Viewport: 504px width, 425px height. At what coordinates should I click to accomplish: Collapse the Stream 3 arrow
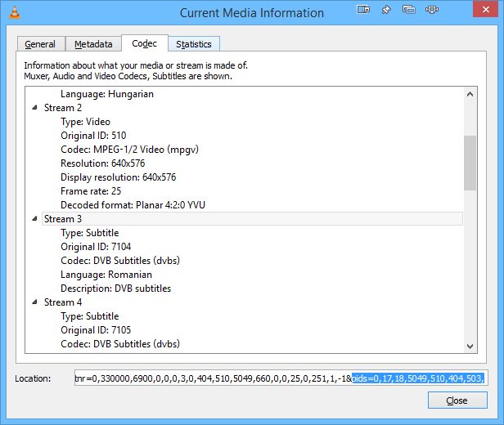(34, 219)
